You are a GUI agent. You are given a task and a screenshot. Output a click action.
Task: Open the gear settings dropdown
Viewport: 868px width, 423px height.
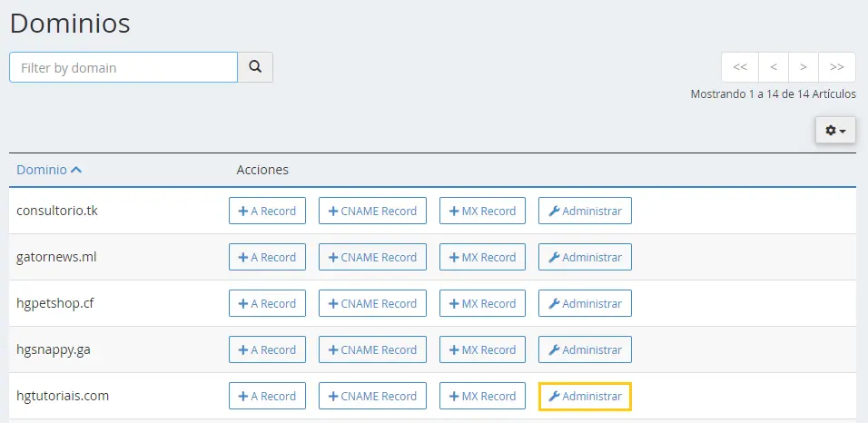pos(835,131)
